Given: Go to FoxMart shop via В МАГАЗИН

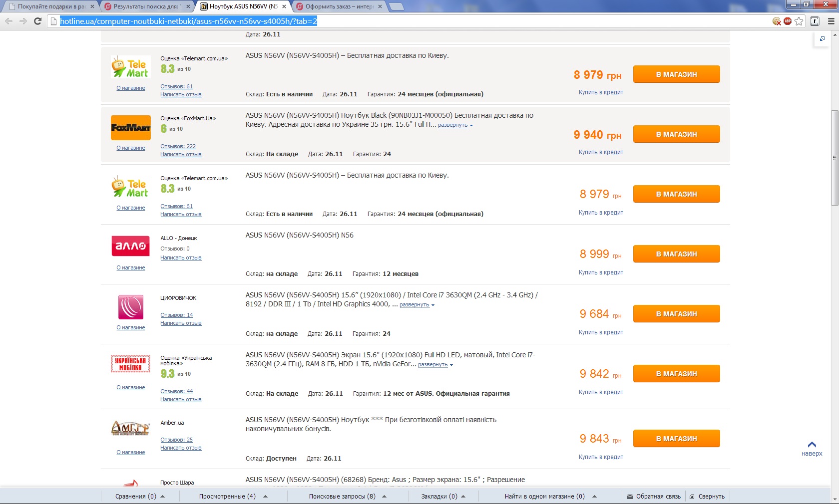Looking at the screenshot, I should [677, 134].
